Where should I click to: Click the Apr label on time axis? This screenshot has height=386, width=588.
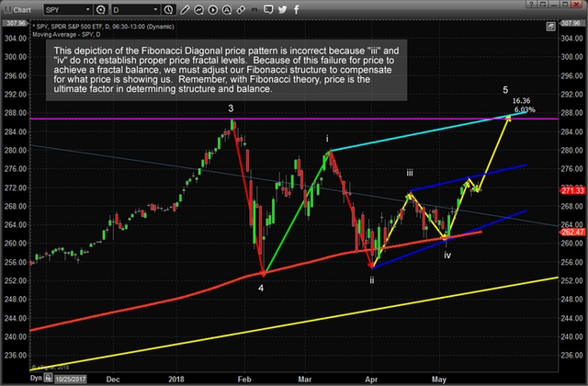371,380
